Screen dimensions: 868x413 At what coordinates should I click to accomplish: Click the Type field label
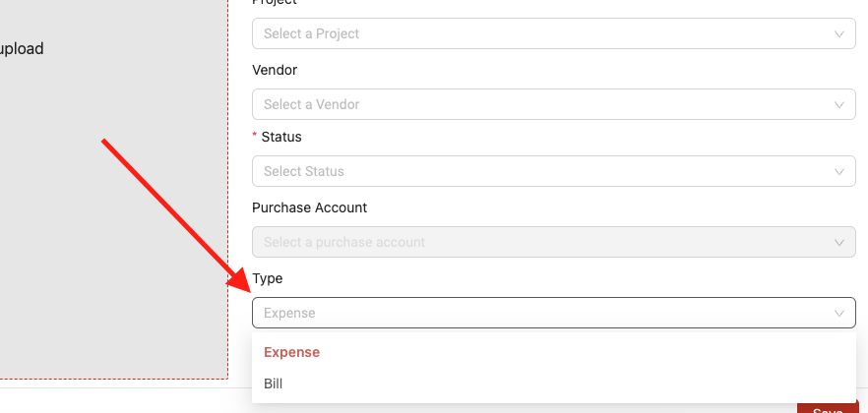point(268,278)
